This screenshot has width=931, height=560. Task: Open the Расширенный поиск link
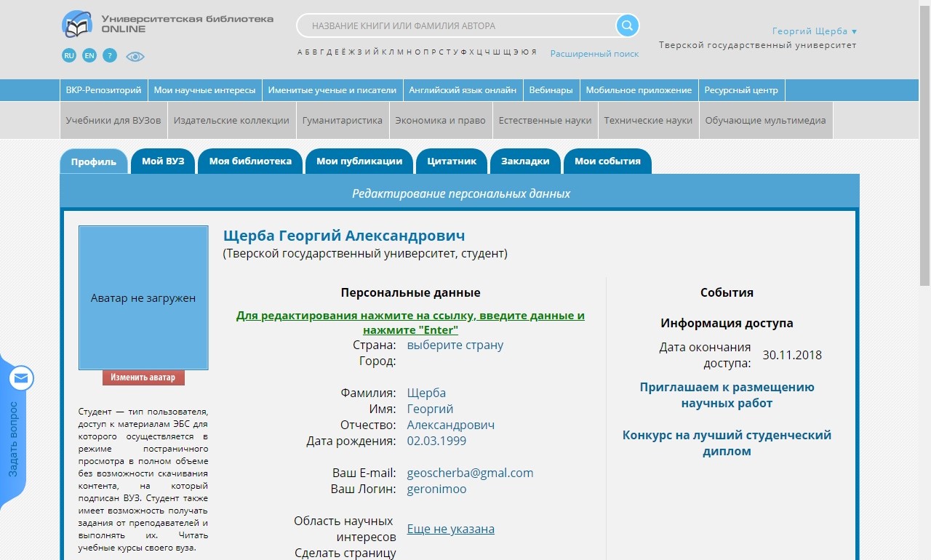tap(594, 54)
